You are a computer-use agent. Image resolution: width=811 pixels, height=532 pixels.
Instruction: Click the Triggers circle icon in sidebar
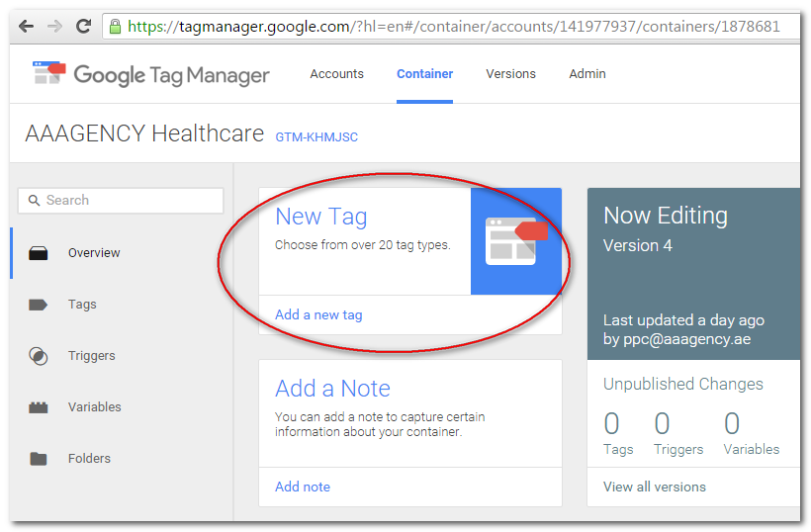tap(39, 356)
